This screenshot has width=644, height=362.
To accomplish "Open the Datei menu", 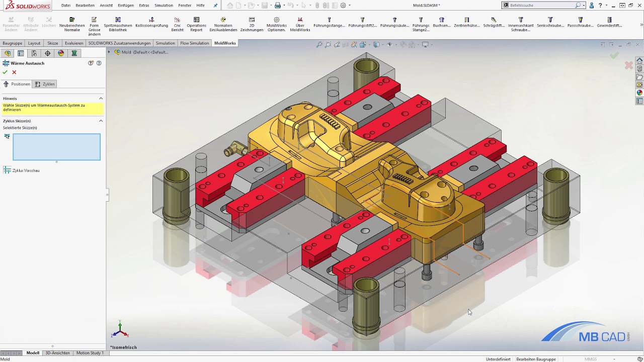I will coord(66,5).
